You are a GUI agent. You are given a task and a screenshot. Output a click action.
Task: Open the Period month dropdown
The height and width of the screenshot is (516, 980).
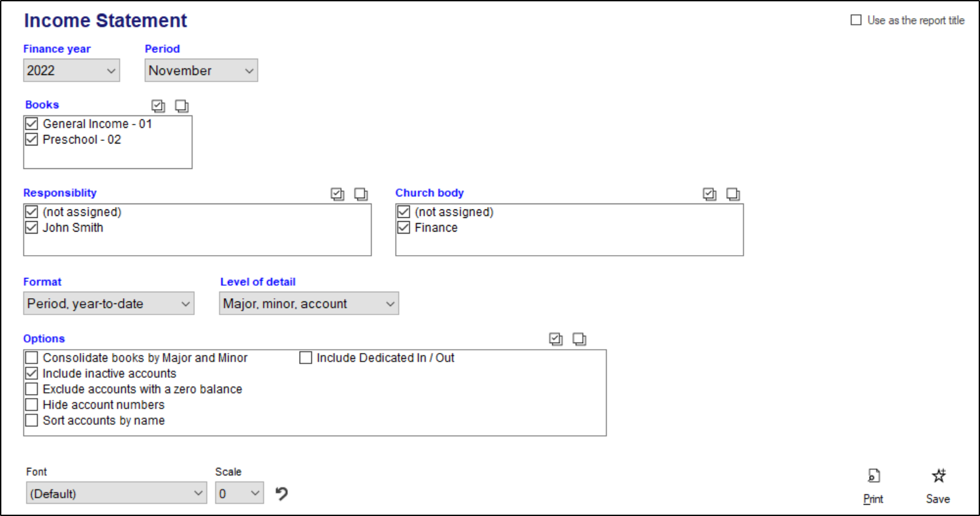(x=201, y=70)
